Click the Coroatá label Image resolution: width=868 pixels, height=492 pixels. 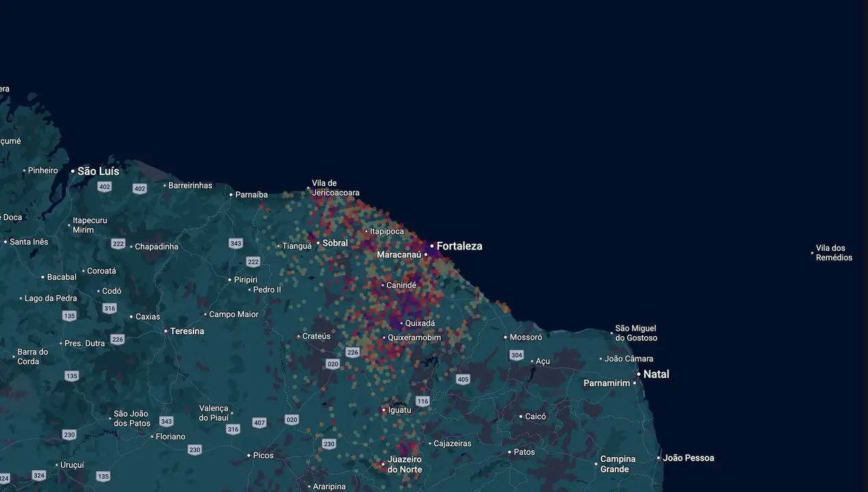(x=102, y=271)
